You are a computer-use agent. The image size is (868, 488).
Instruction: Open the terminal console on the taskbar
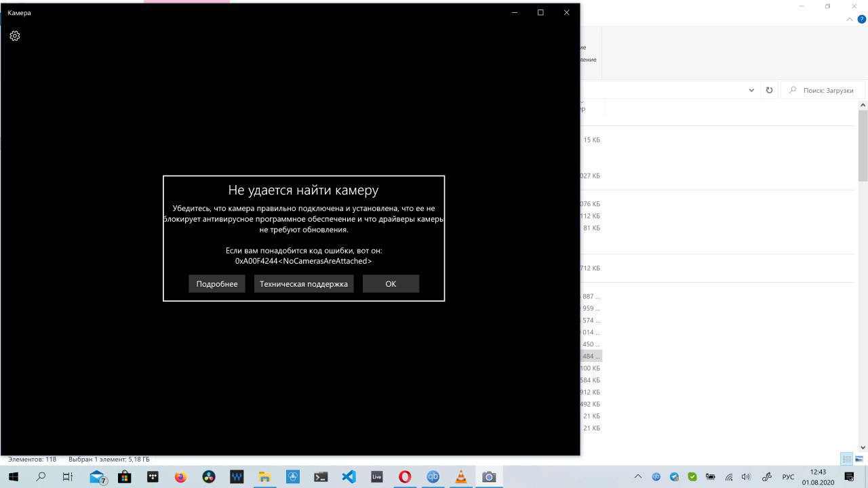321,476
